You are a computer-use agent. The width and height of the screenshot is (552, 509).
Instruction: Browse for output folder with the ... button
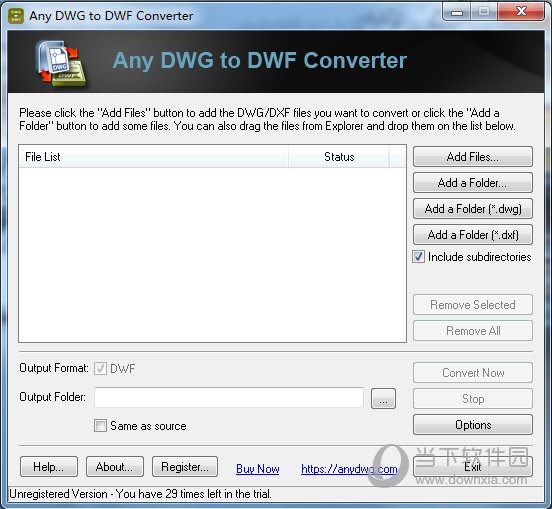tap(383, 399)
